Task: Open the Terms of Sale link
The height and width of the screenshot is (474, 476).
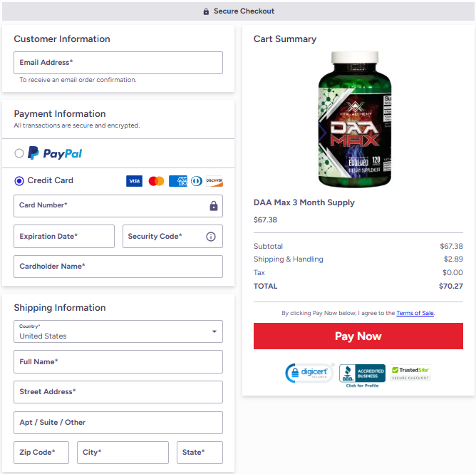Action: 415,313
